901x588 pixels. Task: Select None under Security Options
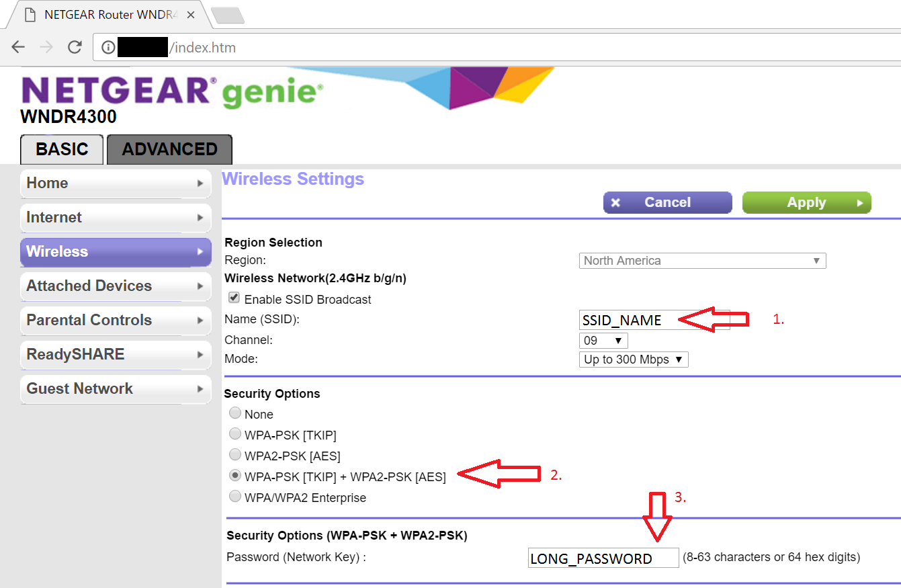[235, 413]
